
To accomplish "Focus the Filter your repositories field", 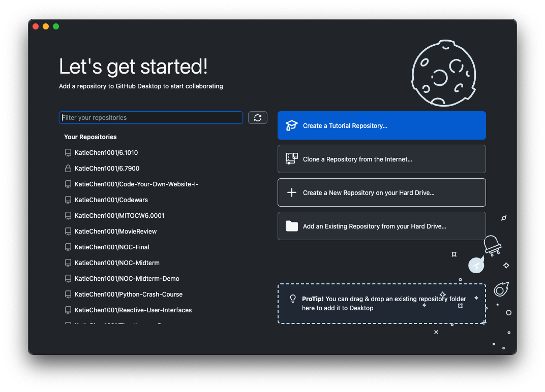I will [151, 118].
